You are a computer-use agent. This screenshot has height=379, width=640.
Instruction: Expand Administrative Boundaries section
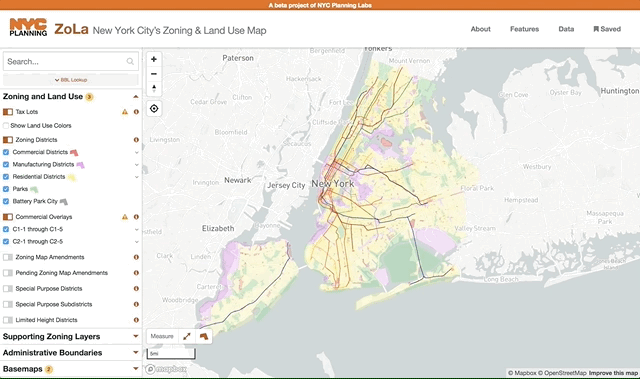[x=136, y=352]
